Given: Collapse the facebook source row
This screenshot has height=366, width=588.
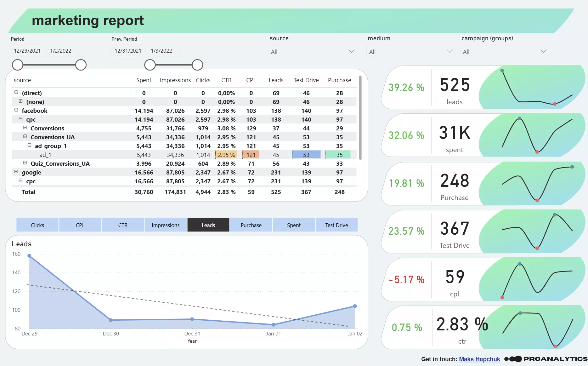Looking at the screenshot, I should click(16, 110).
